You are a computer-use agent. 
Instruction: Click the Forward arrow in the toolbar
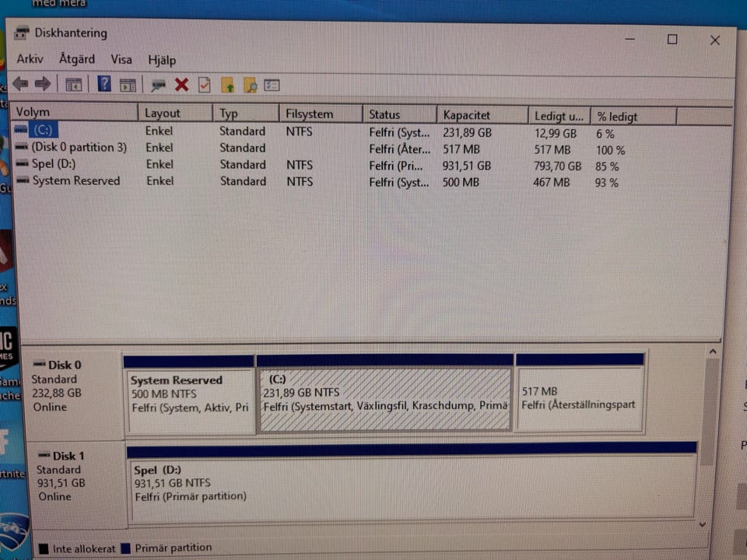[x=43, y=84]
